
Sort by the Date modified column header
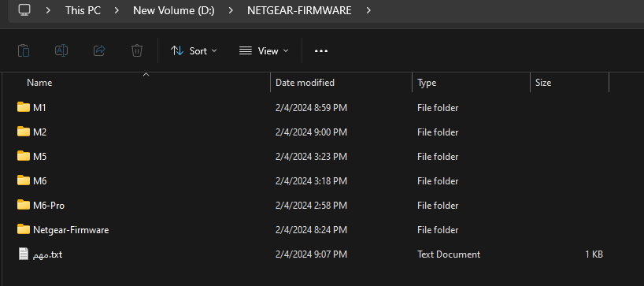[305, 83]
